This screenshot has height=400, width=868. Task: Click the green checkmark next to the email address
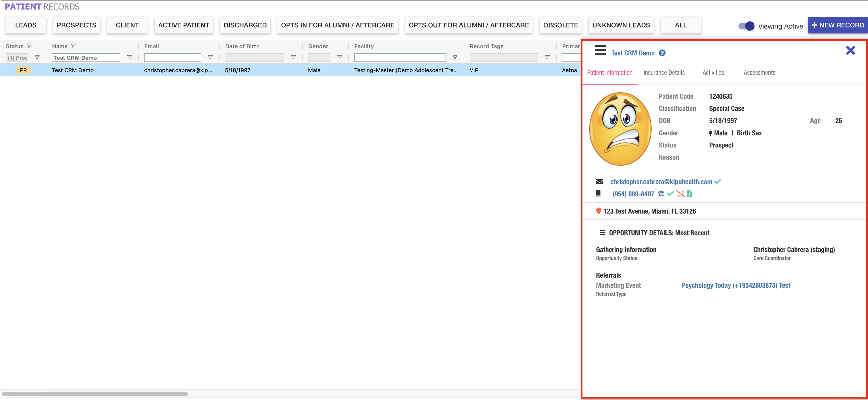click(717, 182)
